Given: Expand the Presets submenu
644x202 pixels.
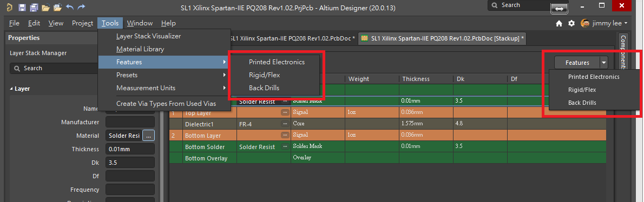Looking at the screenshot, I should click(165, 76).
